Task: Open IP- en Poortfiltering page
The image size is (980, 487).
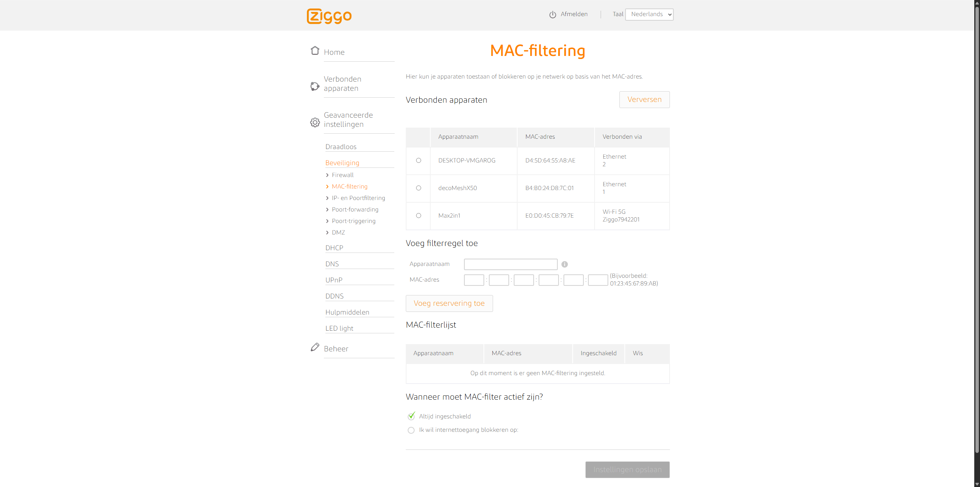Action: click(358, 198)
